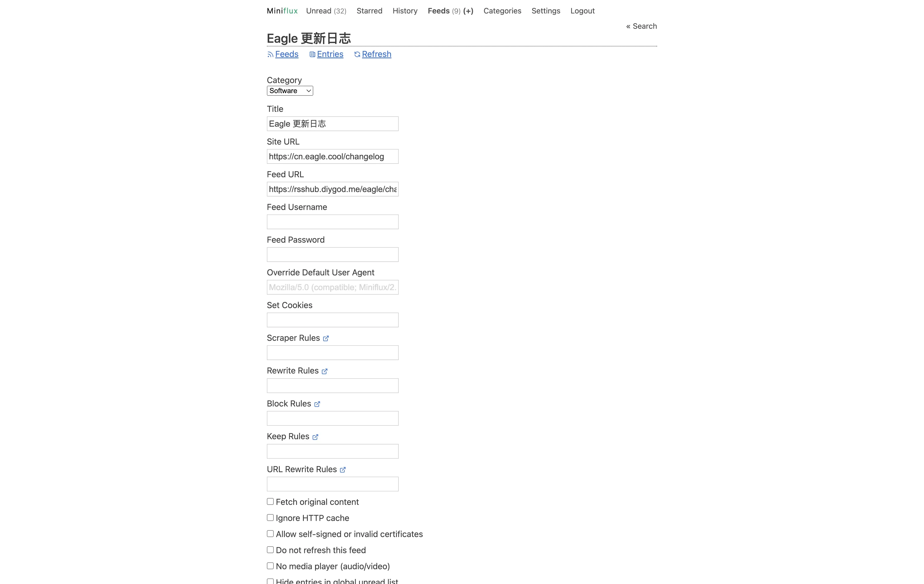Toggle Ignore HTTP cache checkbox
This screenshot has height=584, width=924.
pyautogui.click(x=271, y=518)
